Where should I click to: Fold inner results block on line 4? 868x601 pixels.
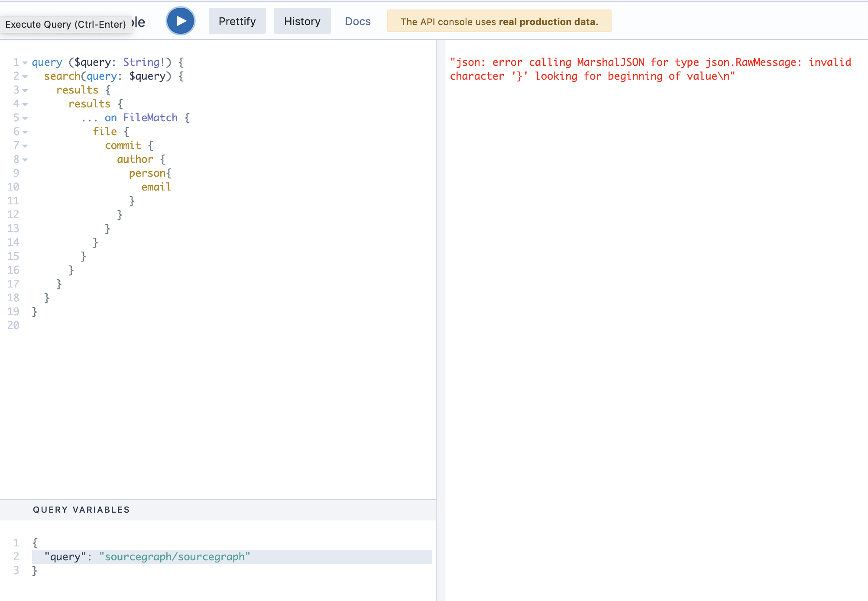[25, 104]
